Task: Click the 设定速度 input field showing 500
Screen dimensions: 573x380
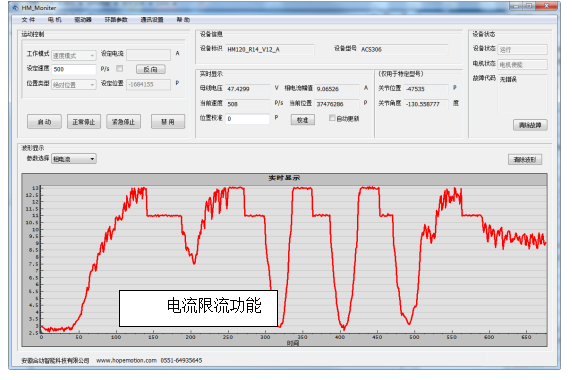Action: [x=74, y=69]
